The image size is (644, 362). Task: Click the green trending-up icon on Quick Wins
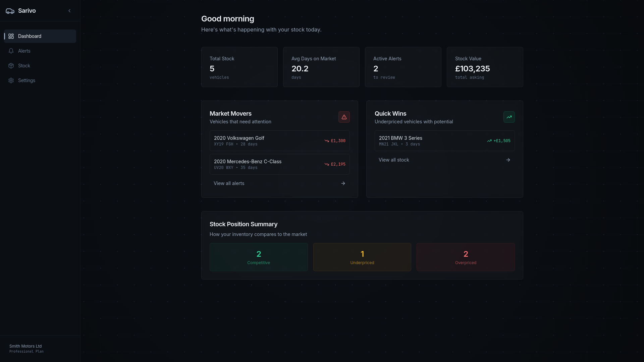(x=509, y=117)
